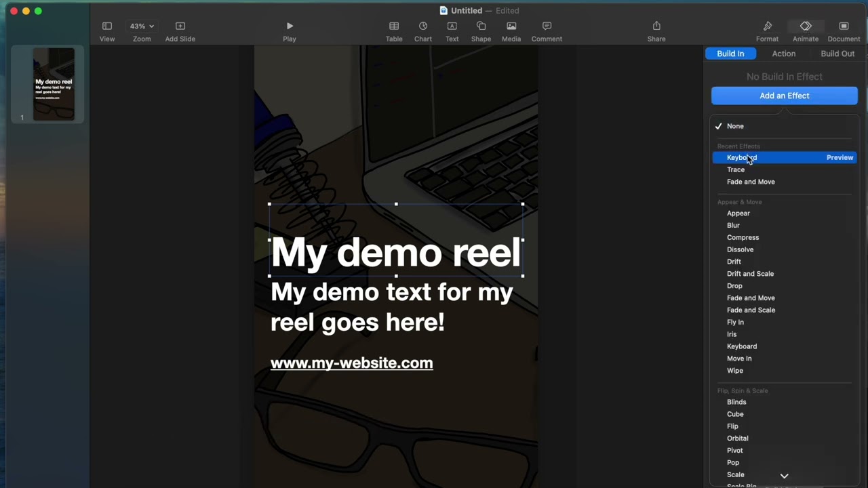Choose Fade and Move under Appear & Move
This screenshot has height=488, width=868.
click(751, 298)
